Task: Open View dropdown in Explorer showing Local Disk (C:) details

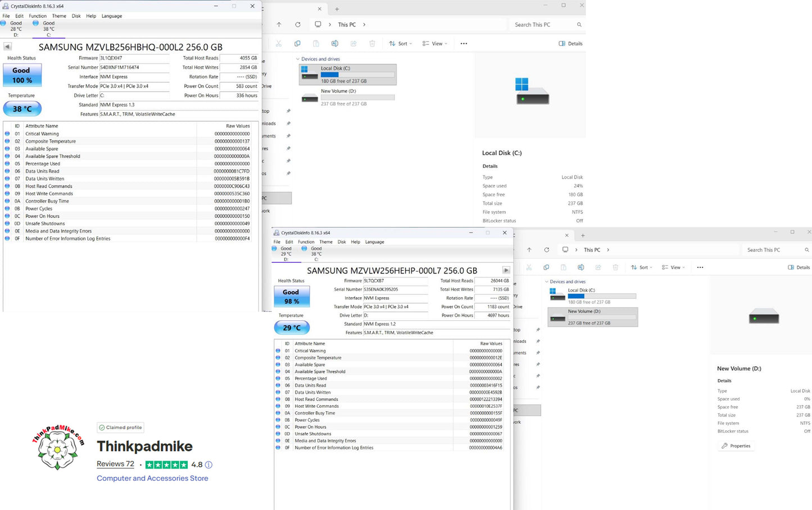Action: (434, 43)
